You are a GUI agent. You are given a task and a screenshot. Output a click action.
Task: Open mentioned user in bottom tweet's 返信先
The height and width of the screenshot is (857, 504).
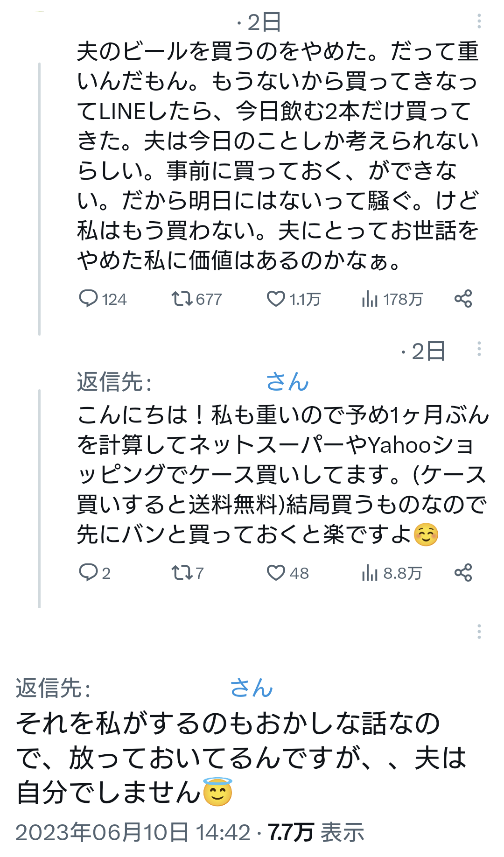pyautogui.click(x=251, y=688)
